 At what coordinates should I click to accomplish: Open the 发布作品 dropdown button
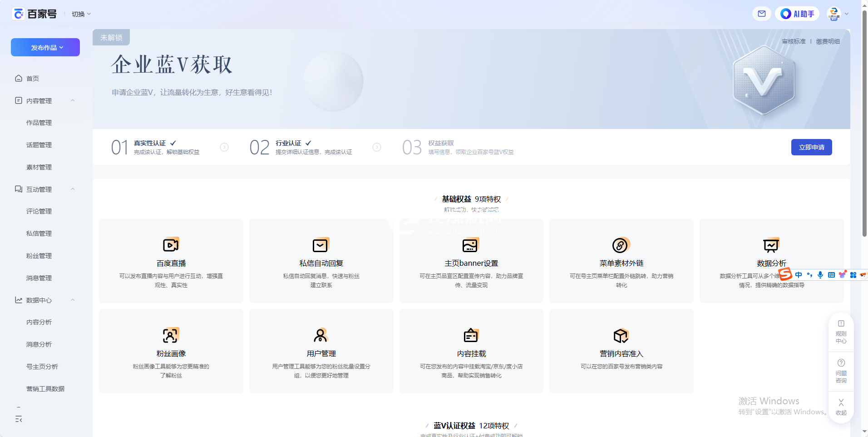tap(45, 47)
